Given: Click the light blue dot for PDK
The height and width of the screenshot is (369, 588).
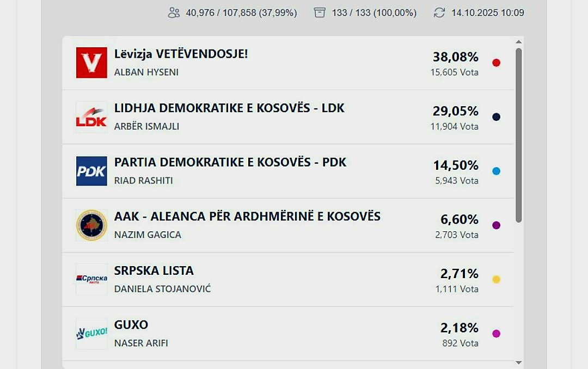Looking at the screenshot, I should click(496, 171).
